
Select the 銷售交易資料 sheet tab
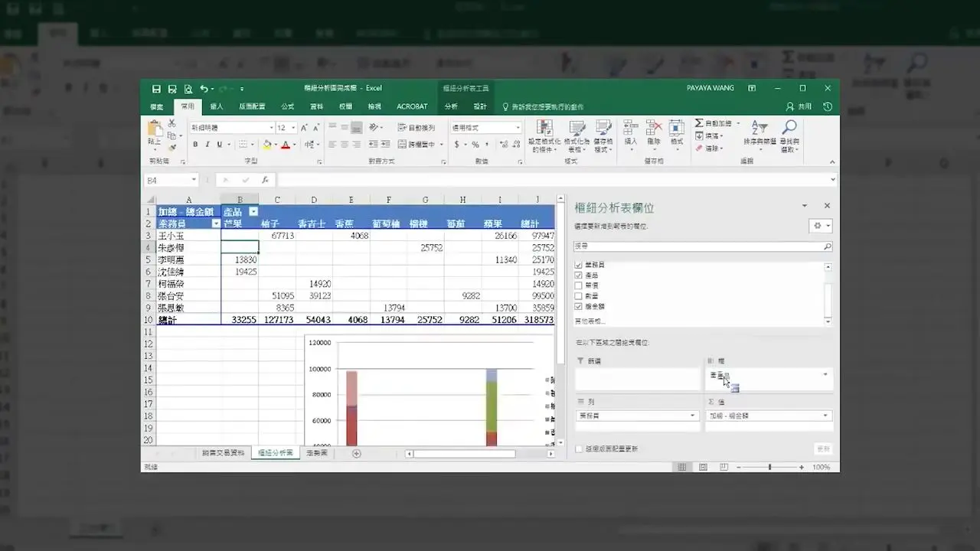[224, 453]
